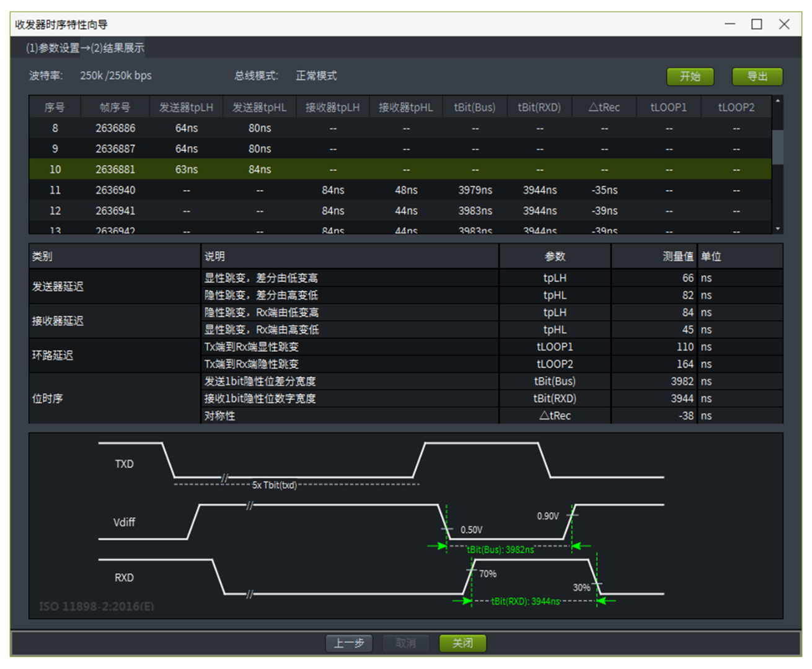Viewport: 812px width, 669px height.
Task: Select row 8 with frame 2636886
Action: point(115,128)
